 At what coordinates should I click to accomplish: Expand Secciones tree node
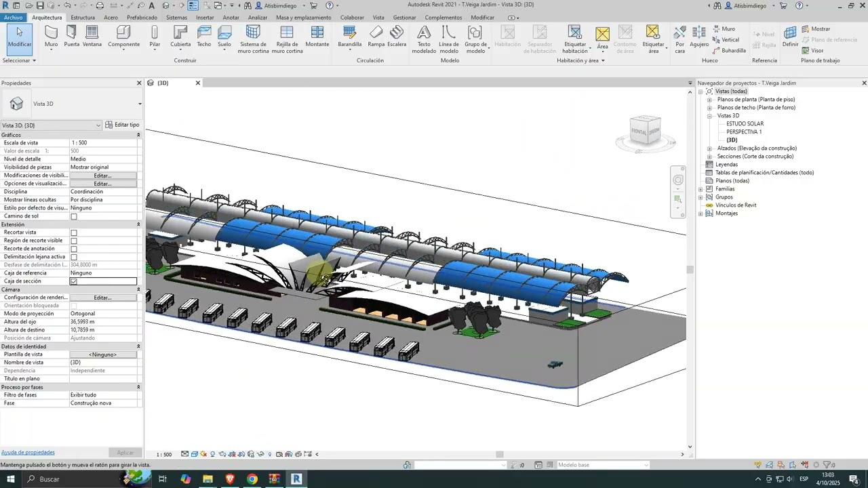[709, 157]
